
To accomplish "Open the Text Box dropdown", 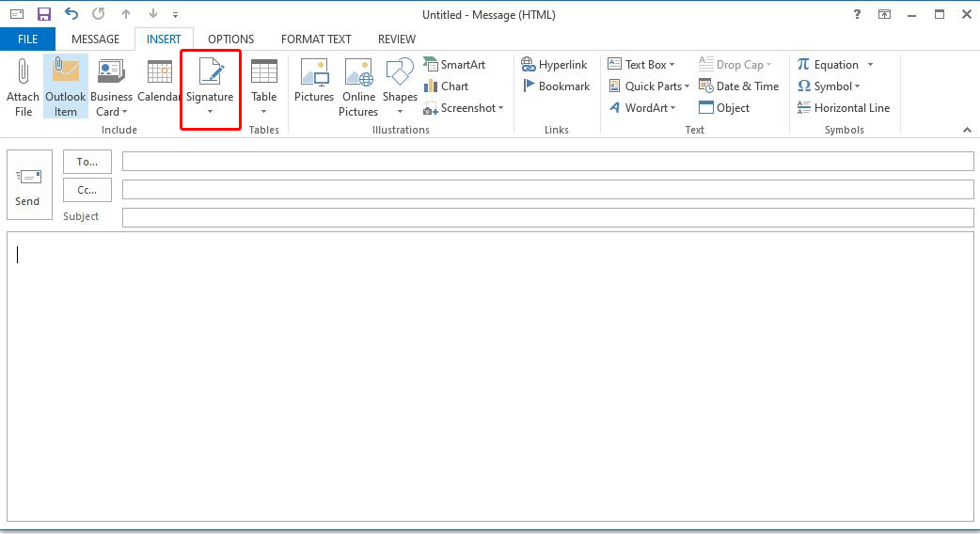I will coord(641,64).
